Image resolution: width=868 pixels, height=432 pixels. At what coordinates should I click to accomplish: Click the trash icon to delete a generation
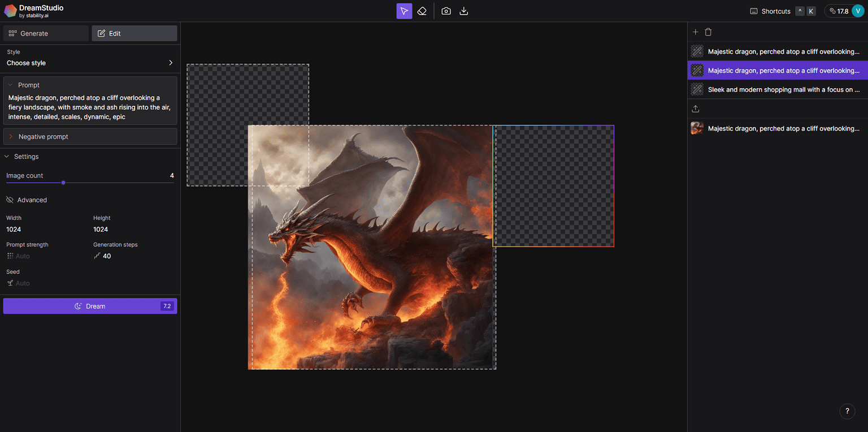(708, 32)
